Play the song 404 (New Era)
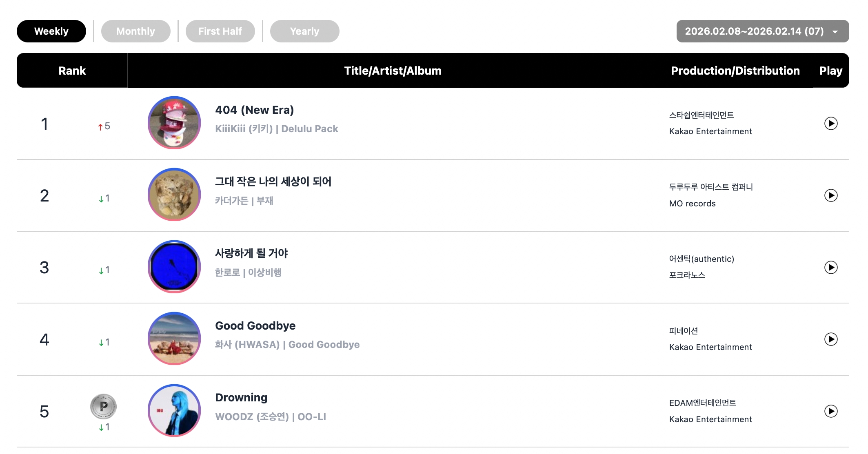The width and height of the screenshot is (868, 454). tap(830, 123)
